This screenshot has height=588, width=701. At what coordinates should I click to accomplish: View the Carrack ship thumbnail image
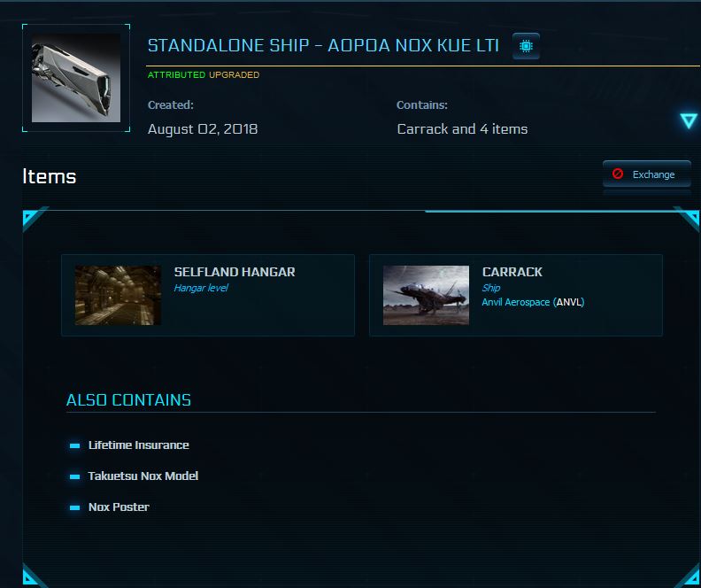426,295
